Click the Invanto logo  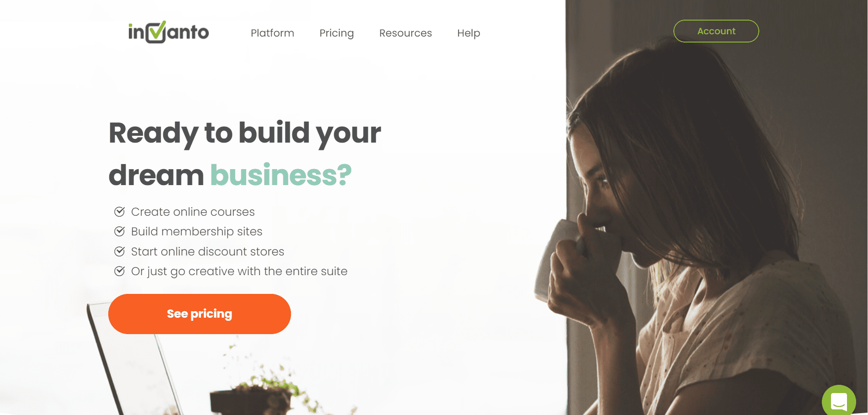click(169, 32)
